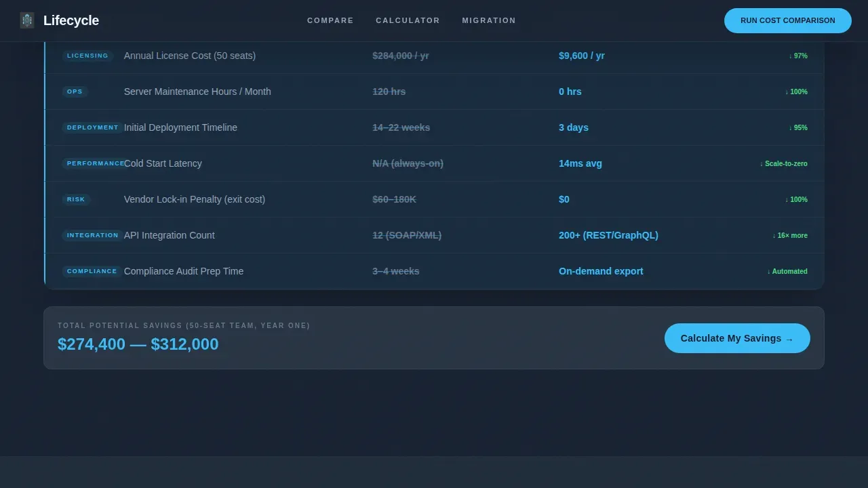
Task: Select the PERFORMANCE category tag
Action: point(96,163)
